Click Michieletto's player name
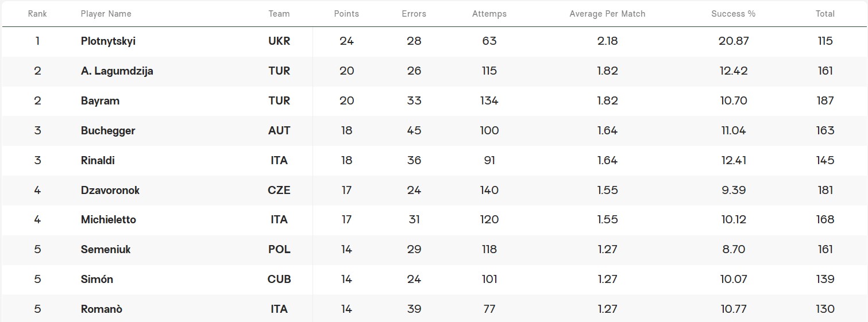The width and height of the screenshot is (868, 322). 109,220
